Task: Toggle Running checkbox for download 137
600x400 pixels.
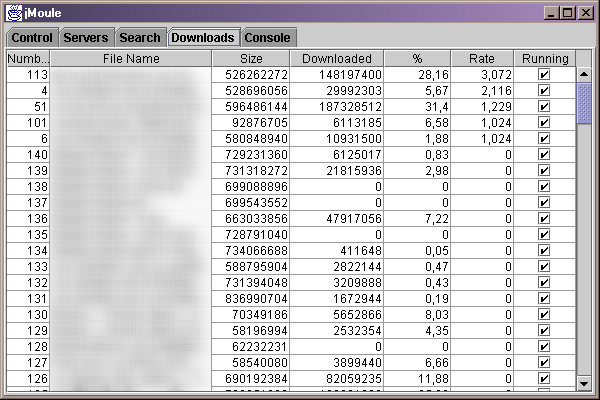Action: pos(544,202)
